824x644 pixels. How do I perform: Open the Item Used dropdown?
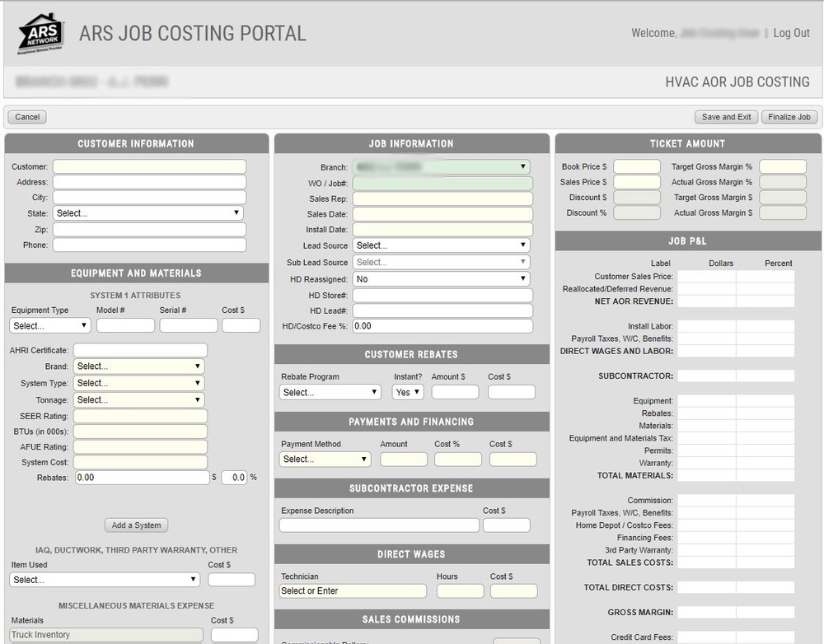105,580
